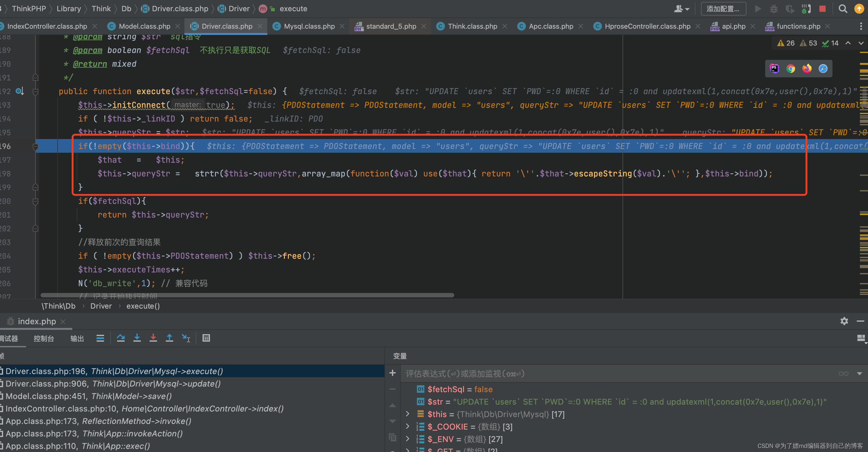Click the Step Into debugger icon
This screenshot has width=868, height=452.
point(137,338)
